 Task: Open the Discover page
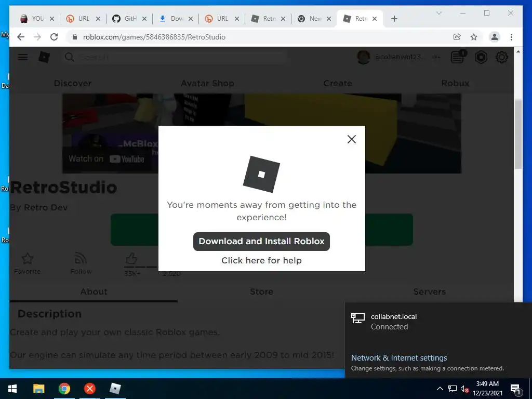(73, 83)
